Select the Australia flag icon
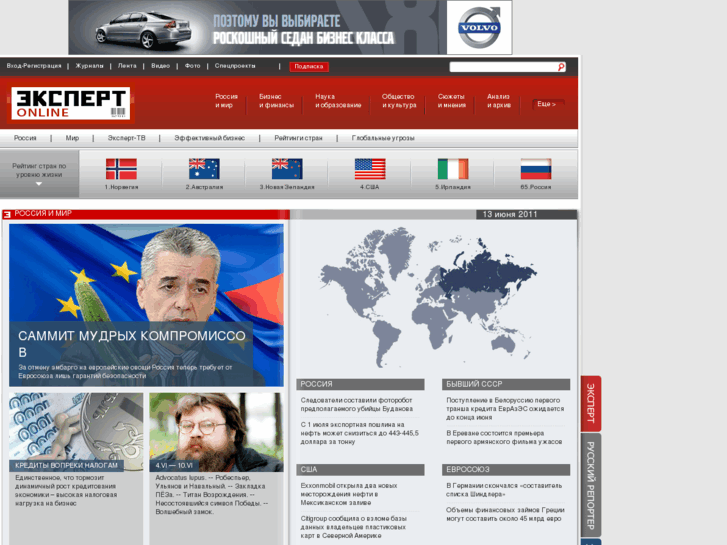 (x=204, y=169)
